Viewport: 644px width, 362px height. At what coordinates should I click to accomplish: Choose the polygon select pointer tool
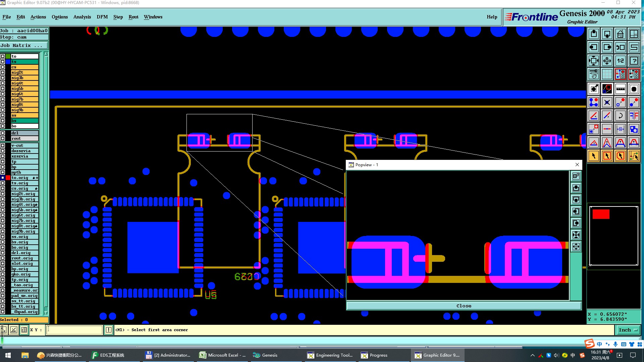pyautogui.click(x=620, y=156)
